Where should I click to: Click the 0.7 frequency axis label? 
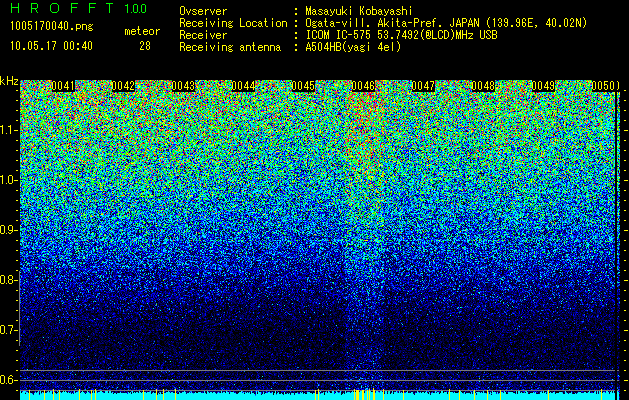coord(8,330)
